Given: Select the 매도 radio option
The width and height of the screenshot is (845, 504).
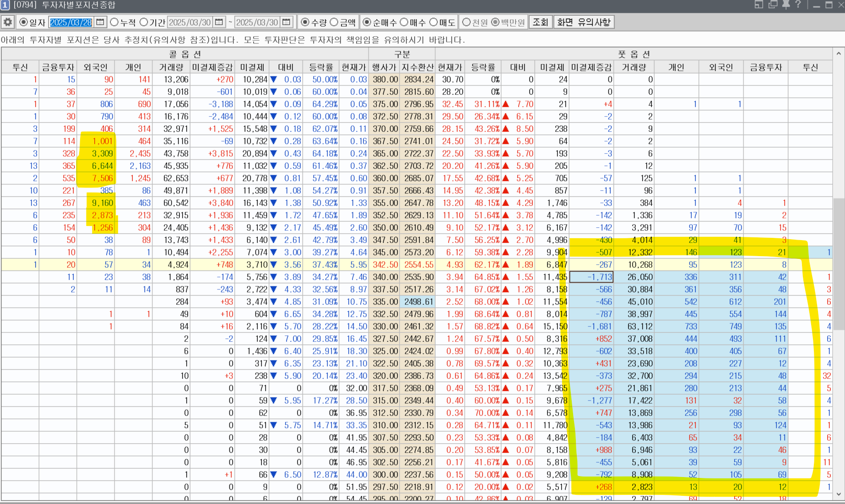Looking at the screenshot, I should [433, 22].
